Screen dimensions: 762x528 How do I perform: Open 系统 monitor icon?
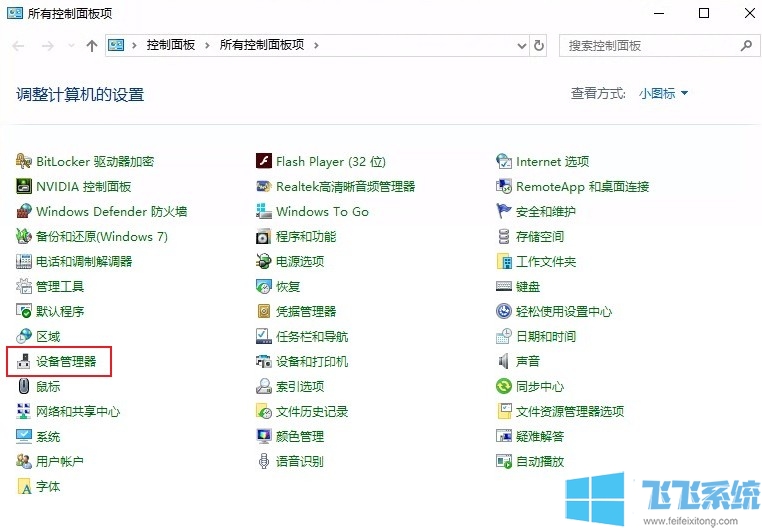coord(24,437)
